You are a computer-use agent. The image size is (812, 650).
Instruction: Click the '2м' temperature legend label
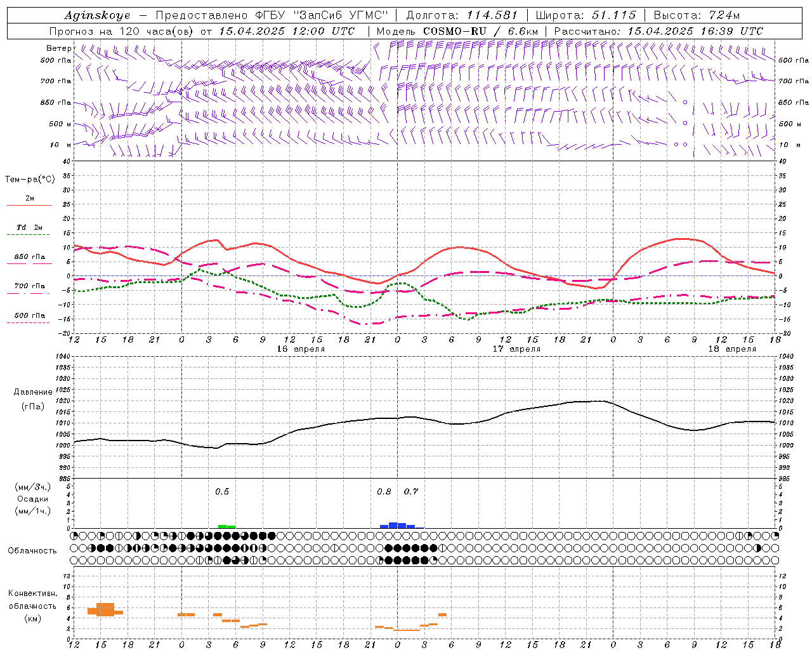[x=30, y=199]
